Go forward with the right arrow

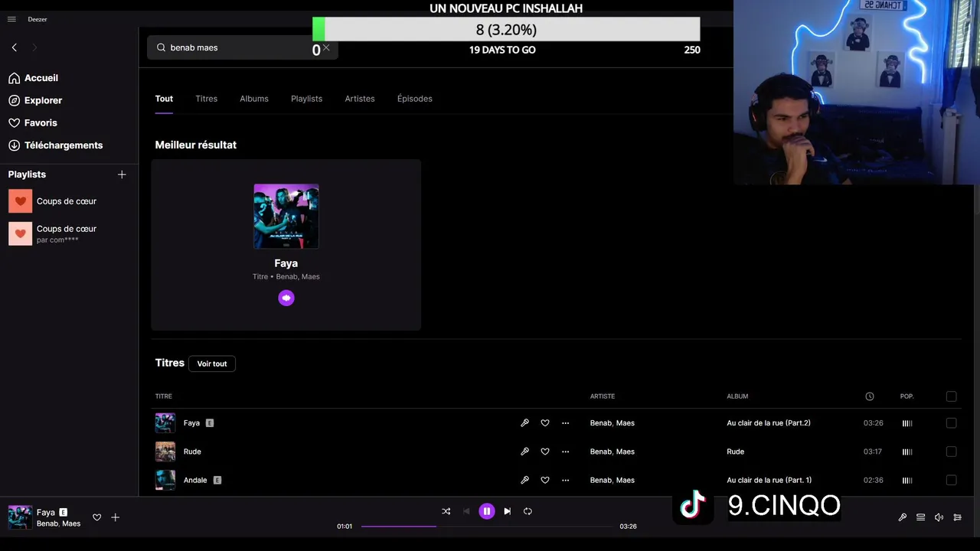point(34,47)
